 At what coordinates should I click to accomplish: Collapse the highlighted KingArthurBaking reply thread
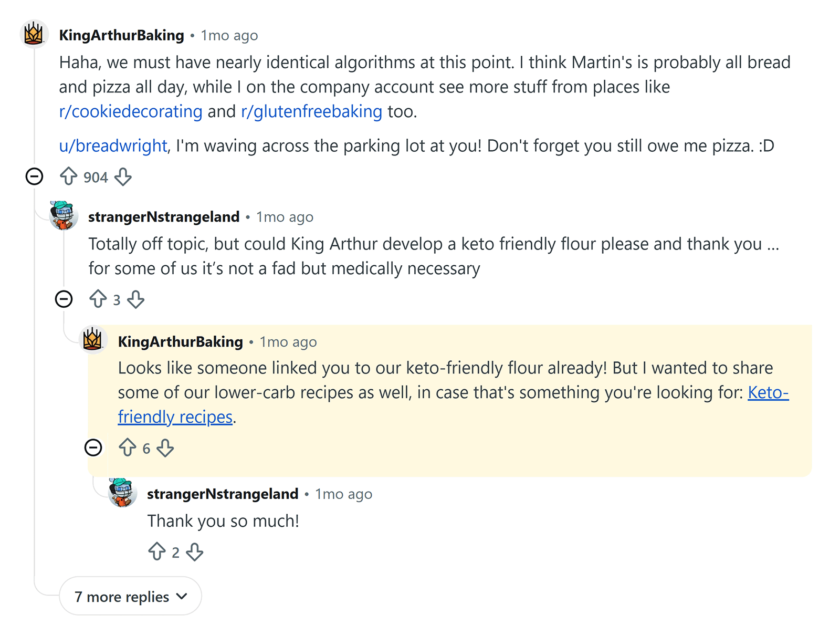pyautogui.click(x=93, y=448)
